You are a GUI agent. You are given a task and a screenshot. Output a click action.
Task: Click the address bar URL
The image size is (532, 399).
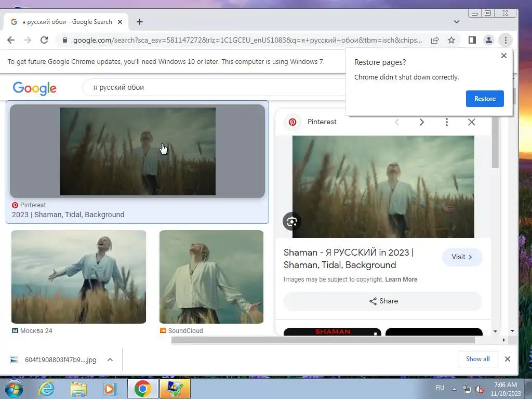tap(248, 40)
